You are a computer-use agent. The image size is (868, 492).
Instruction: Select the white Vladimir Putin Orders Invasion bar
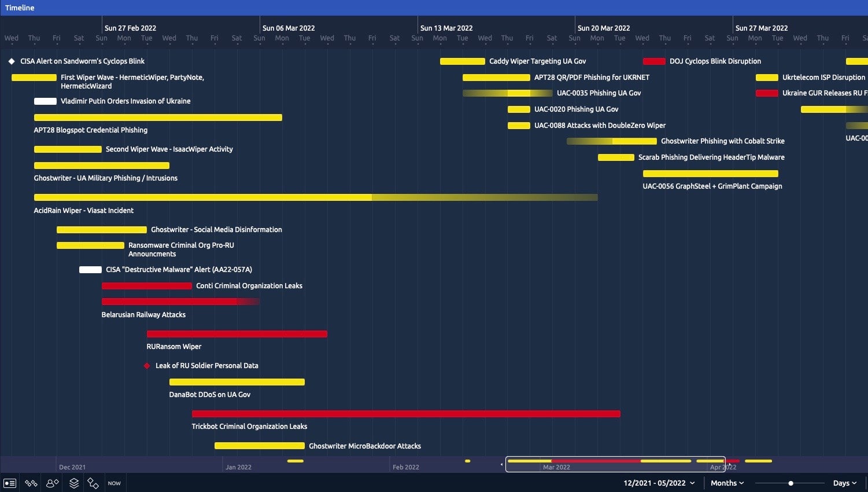click(x=45, y=101)
